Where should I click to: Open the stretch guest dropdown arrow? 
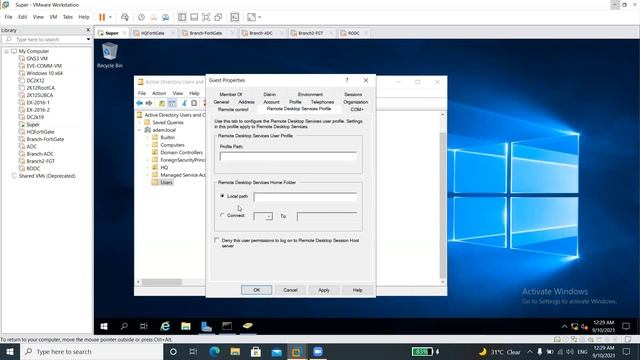coord(260,17)
